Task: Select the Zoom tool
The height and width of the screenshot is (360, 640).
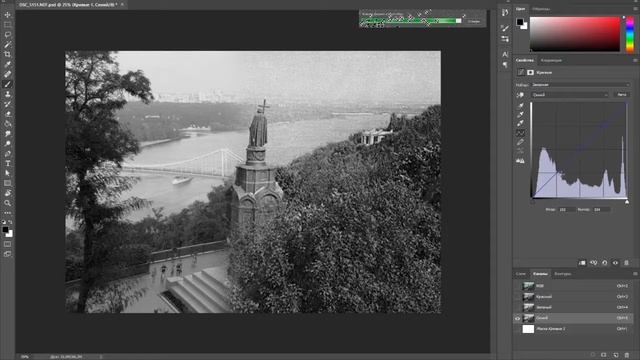Action: tap(7, 203)
